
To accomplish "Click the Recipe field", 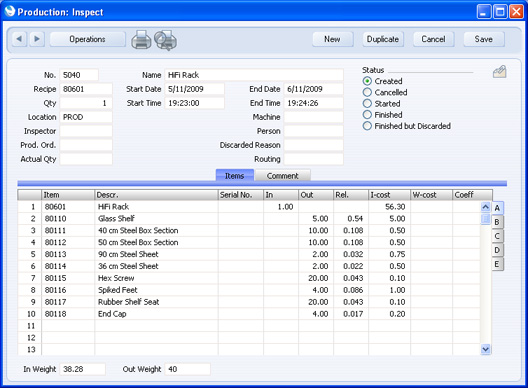I will (86, 89).
